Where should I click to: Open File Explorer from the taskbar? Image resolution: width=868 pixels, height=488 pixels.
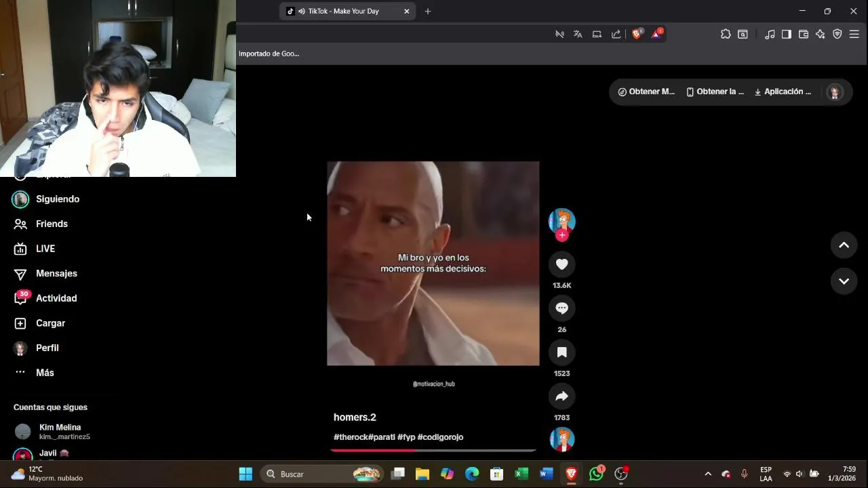(x=422, y=474)
